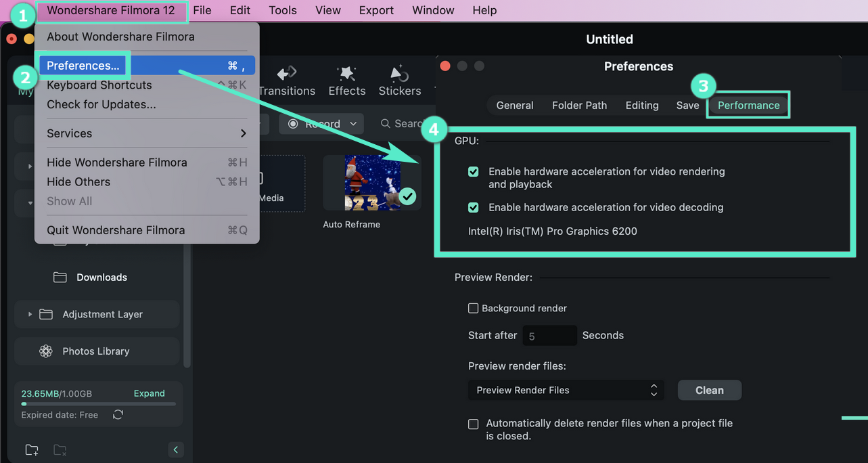868x463 pixels.
Task: Select the Auto Reframe thumbnail
Action: point(372,183)
